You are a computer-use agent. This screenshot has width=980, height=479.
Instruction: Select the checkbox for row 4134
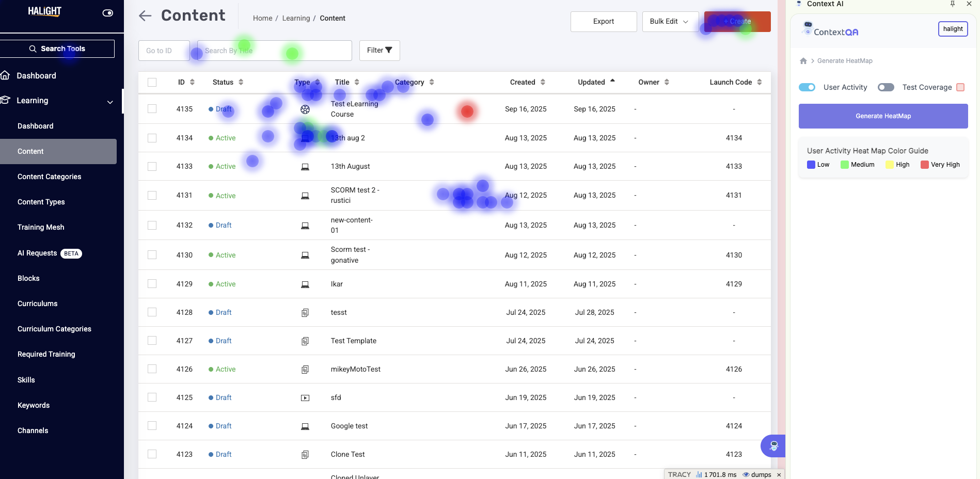coord(152,138)
